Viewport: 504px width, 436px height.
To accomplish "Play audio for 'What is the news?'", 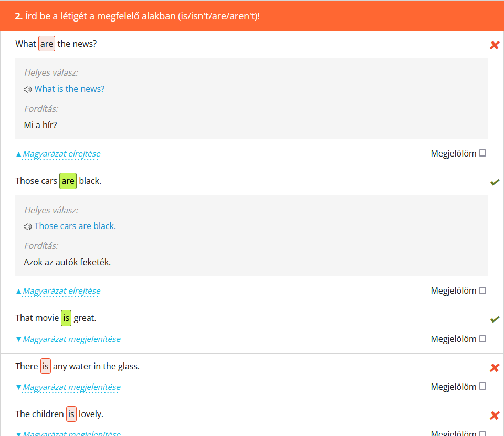I will pos(28,89).
